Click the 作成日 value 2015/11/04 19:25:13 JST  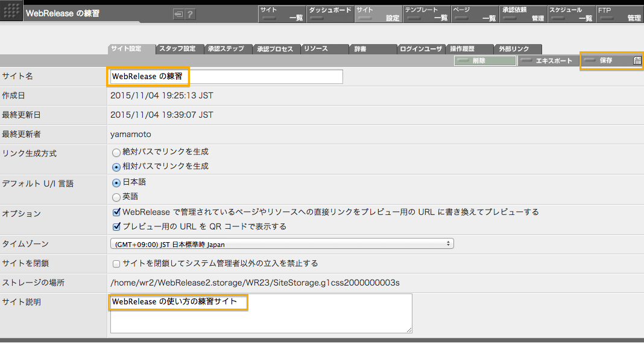click(162, 95)
